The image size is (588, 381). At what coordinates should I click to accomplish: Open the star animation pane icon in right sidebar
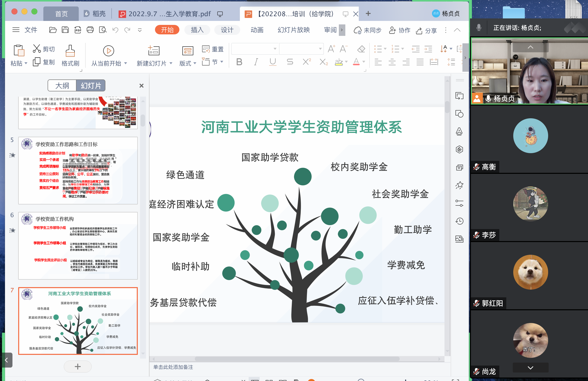coord(459,185)
